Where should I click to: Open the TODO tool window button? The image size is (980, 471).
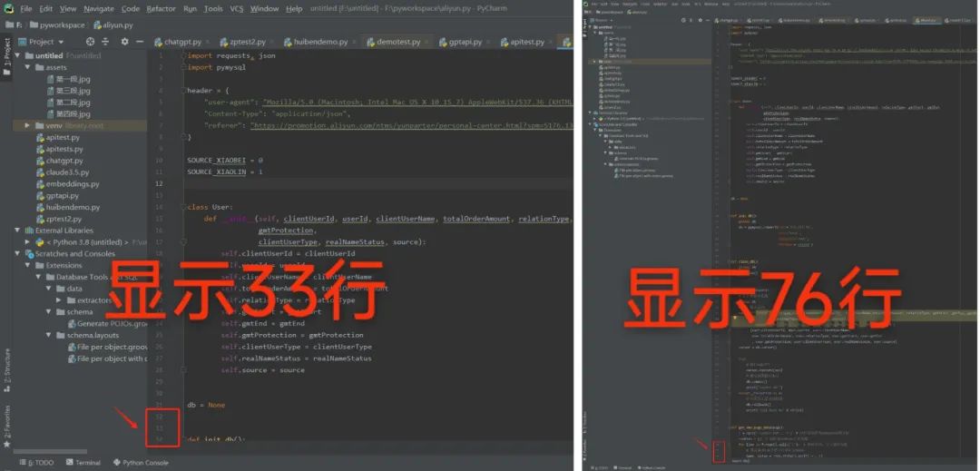point(37,463)
